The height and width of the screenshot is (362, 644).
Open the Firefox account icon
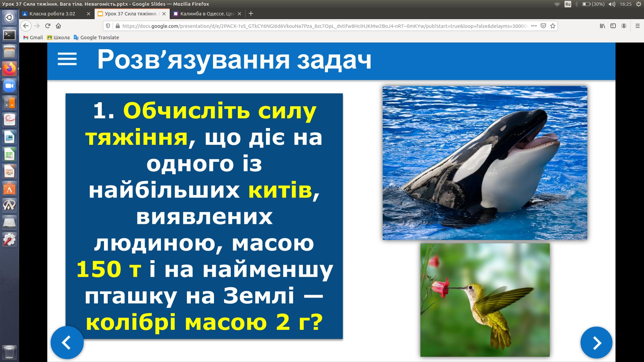click(x=624, y=26)
